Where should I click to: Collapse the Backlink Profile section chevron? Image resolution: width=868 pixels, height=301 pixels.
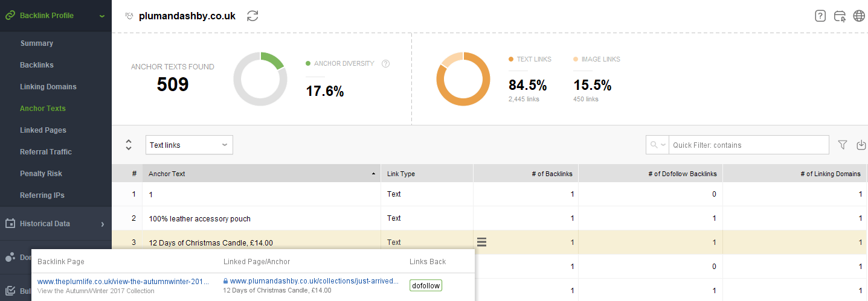tap(101, 16)
